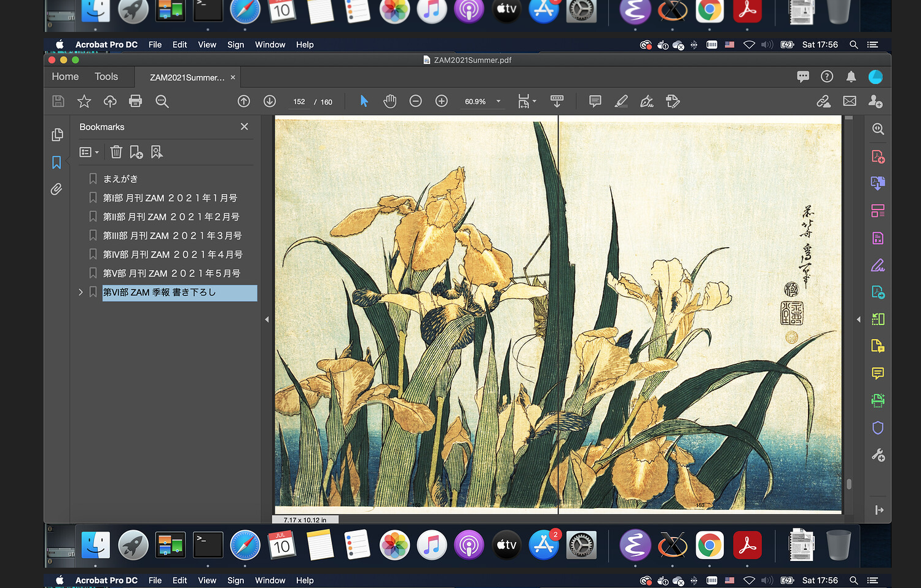Open bookmark 第I部 月刊 ZAM 2021年1月号

coord(170,198)
